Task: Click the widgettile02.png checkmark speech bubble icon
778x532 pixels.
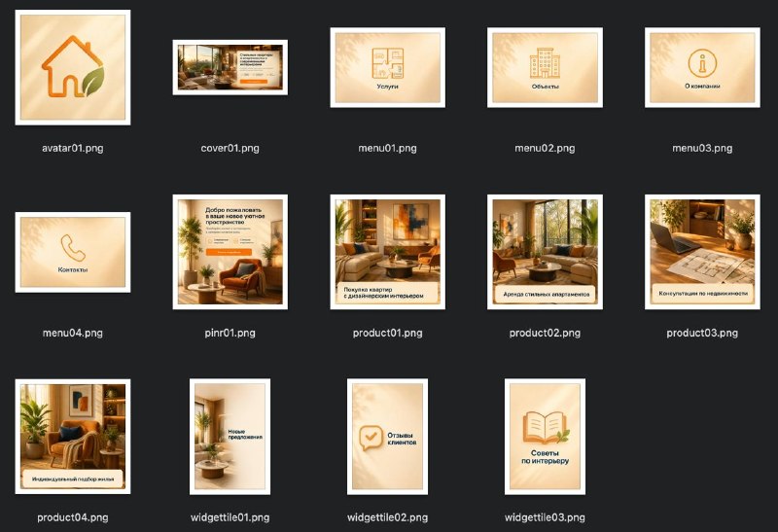Action: [x=371, y=438]
